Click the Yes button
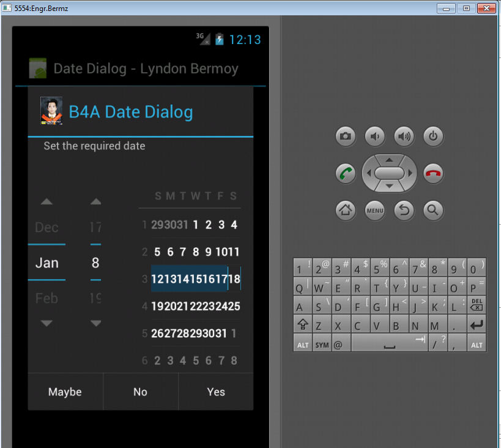Image resolution: width=501 pixels, height=448 pixels. click(x=216, y=392)
